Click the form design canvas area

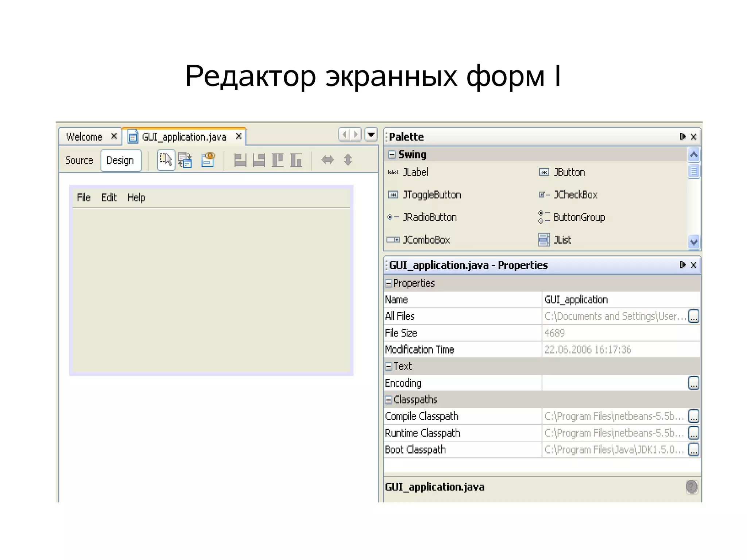click(x=211, y=290)
